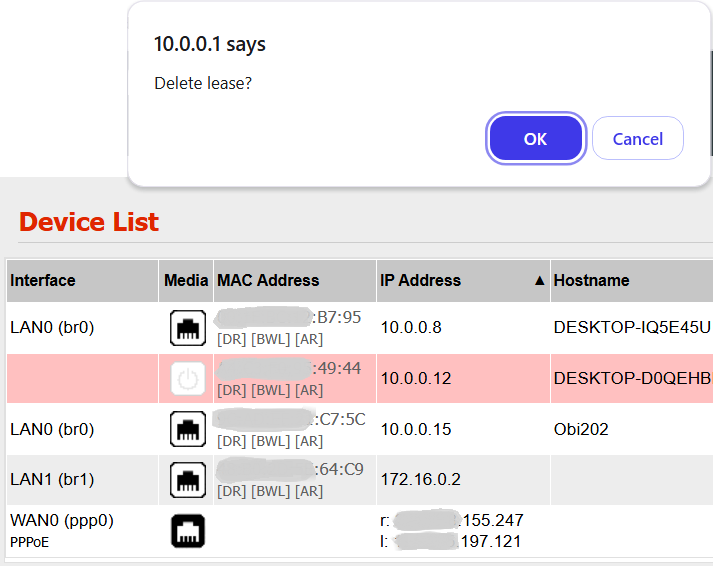Select IP address 10.0.0.8
Screen dimensions: 713x566
pyautogui.click(x=411, y=327)
